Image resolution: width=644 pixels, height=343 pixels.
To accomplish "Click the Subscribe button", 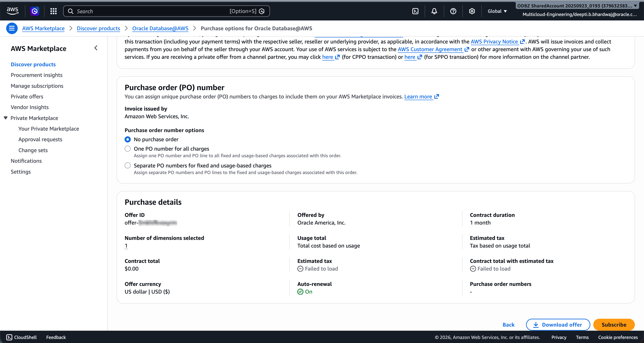I will (614, 325).
